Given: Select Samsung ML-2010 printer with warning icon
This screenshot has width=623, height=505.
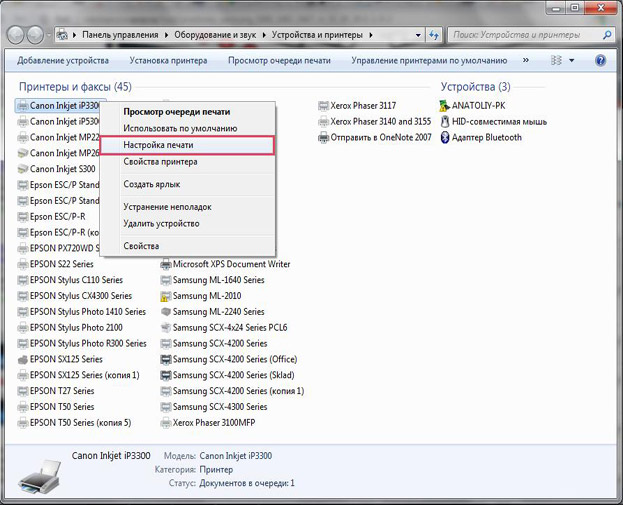Looking at the screenshot, I should coord(165,296).
